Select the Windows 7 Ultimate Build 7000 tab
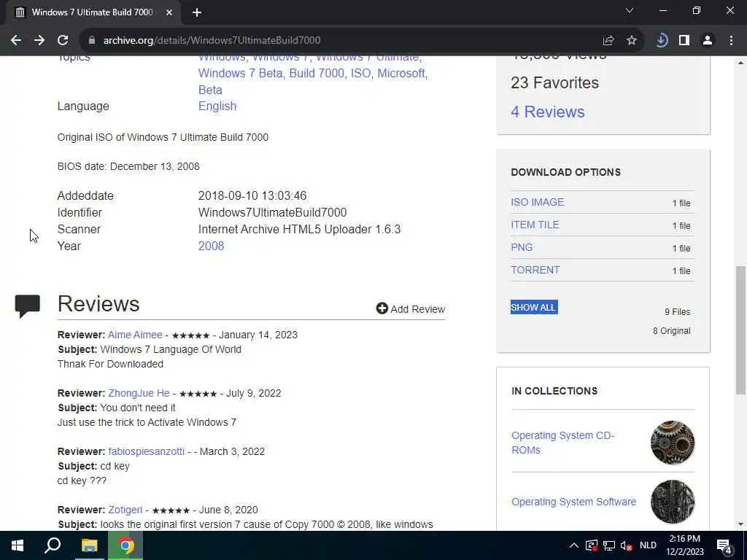The width and height of the screenshot is (747, 560). click(92, 12)
